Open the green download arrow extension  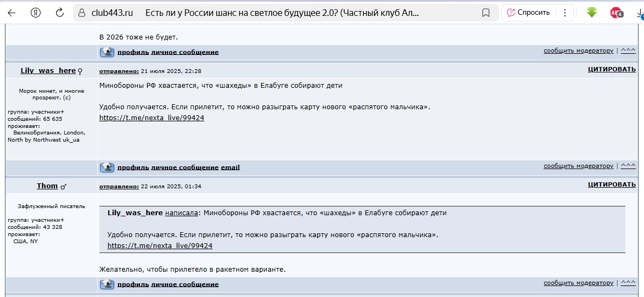click(x=591, y=12)
